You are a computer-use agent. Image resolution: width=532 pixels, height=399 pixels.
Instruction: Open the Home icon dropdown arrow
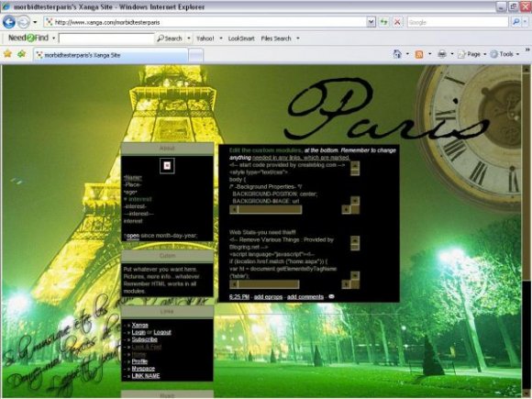click(x=407, y=54)
